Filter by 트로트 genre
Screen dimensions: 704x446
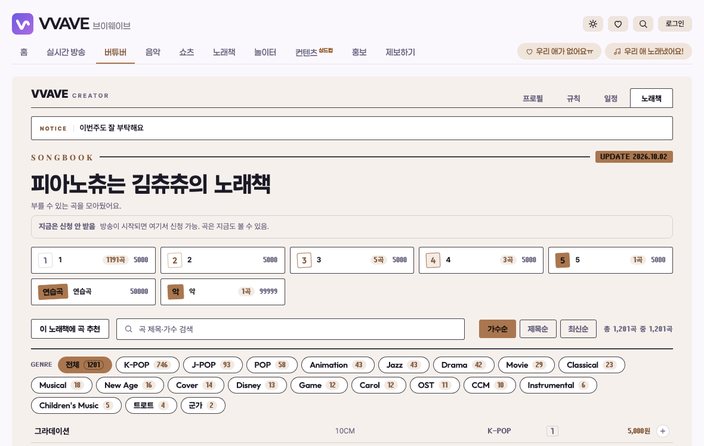pos(151,405)
